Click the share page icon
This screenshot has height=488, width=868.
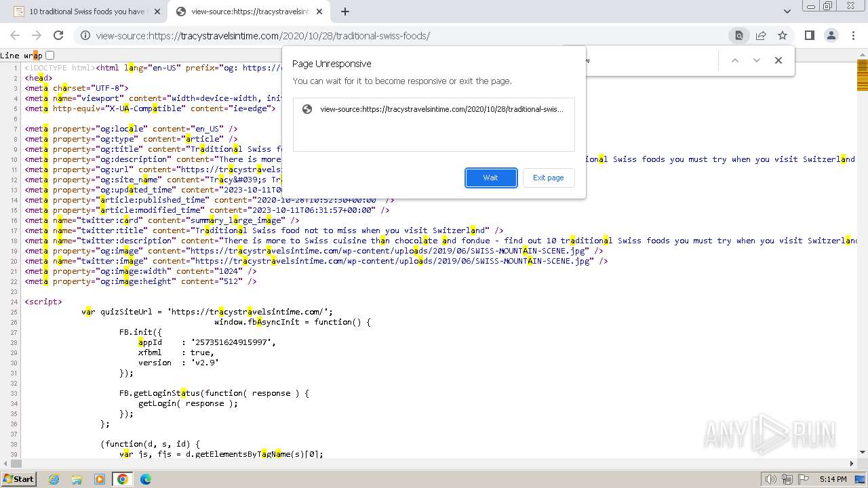tap(761, 35)
